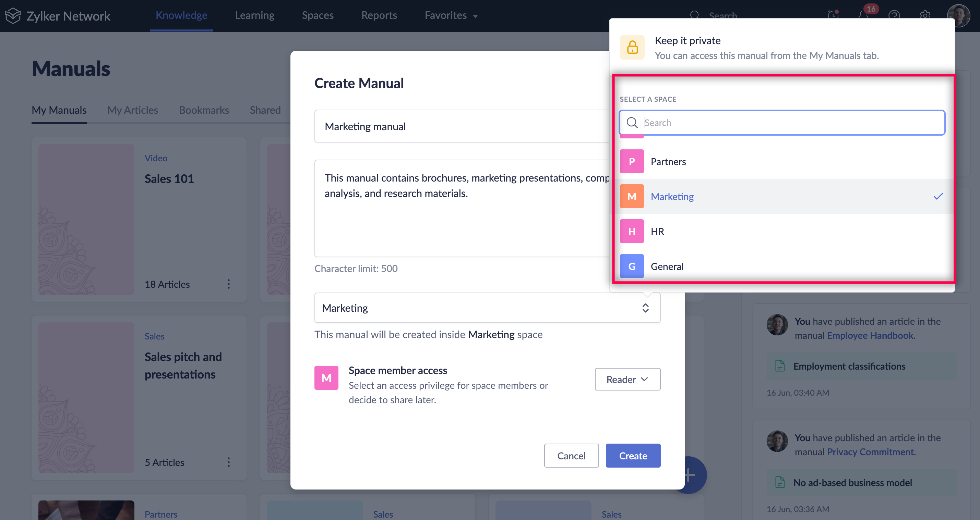Click the Zylker Network logo icon
The height and width of the screenshot is (520, 980).
click(13, 15)
